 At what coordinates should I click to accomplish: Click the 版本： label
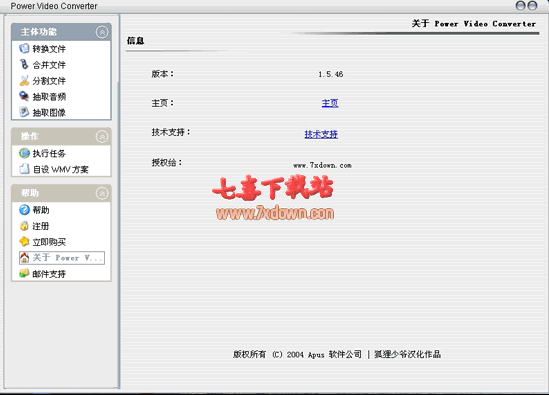pyautogui.click(x=162, y=74)
